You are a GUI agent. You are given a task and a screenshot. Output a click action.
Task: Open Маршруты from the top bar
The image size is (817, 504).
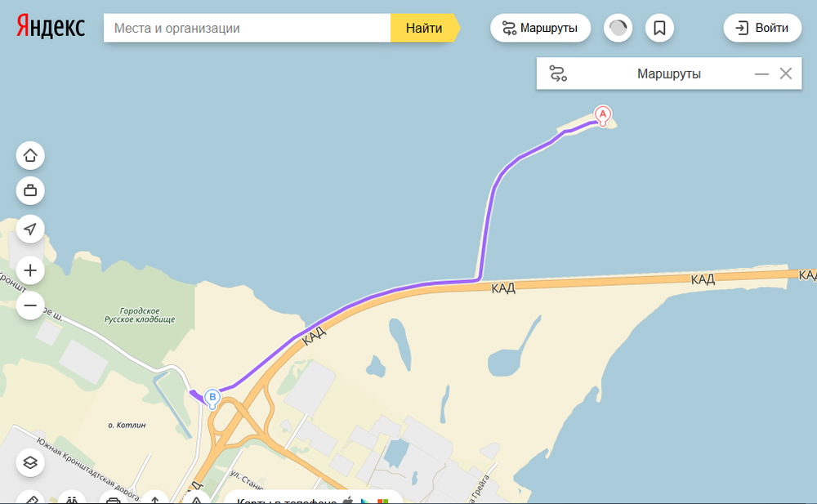[x=540, y=28]
